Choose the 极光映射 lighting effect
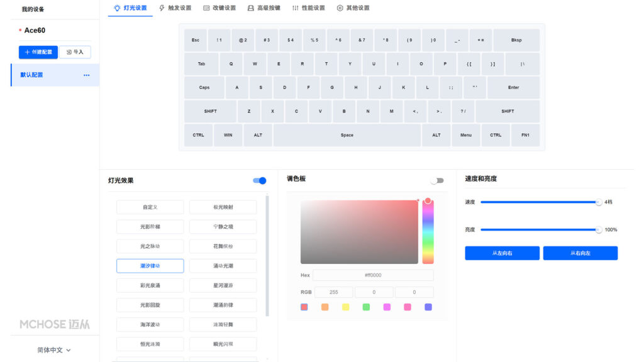644x362 pixels. 223,207
